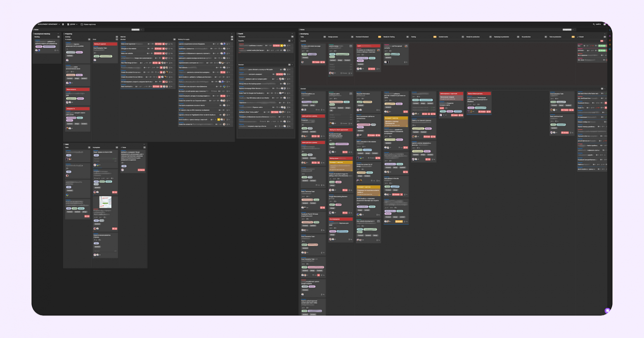The height and width of the screenshot is (338, 644).
Task: Click the red 'Waiting for approval' card header
Action: (x=105, y=44)
